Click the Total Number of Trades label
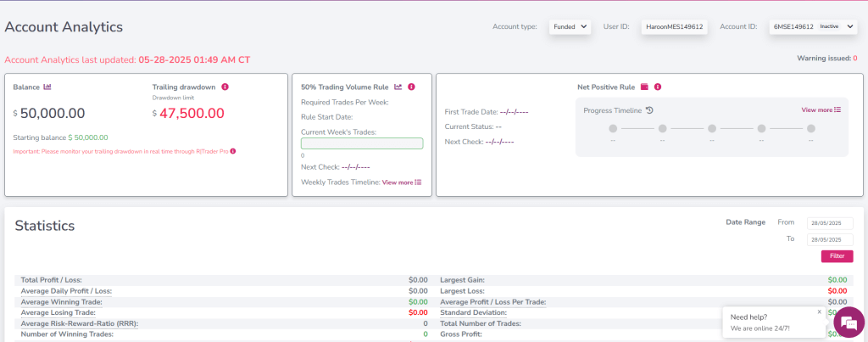The image size is (868, 342). [x=481, y=323]
